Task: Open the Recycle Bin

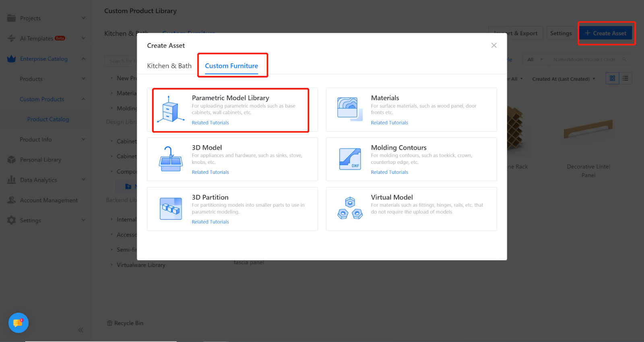Action: [x=125, y=323]
